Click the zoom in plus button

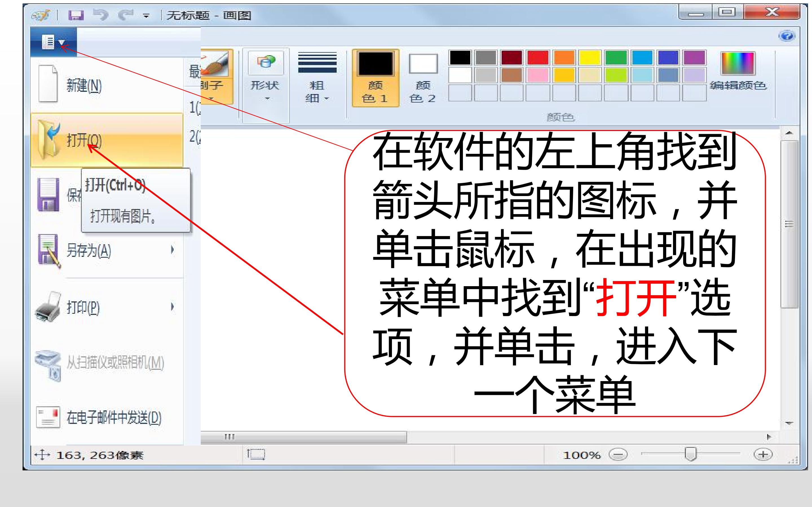click(763, 455)
